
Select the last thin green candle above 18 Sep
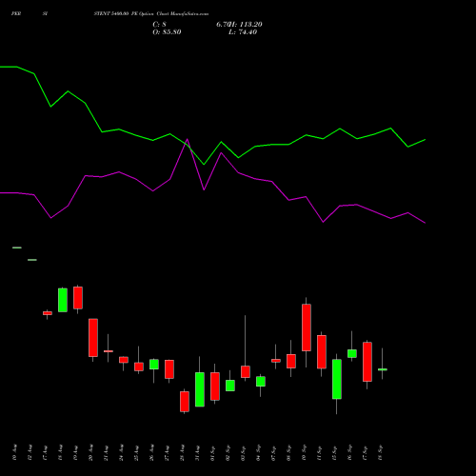383,369
